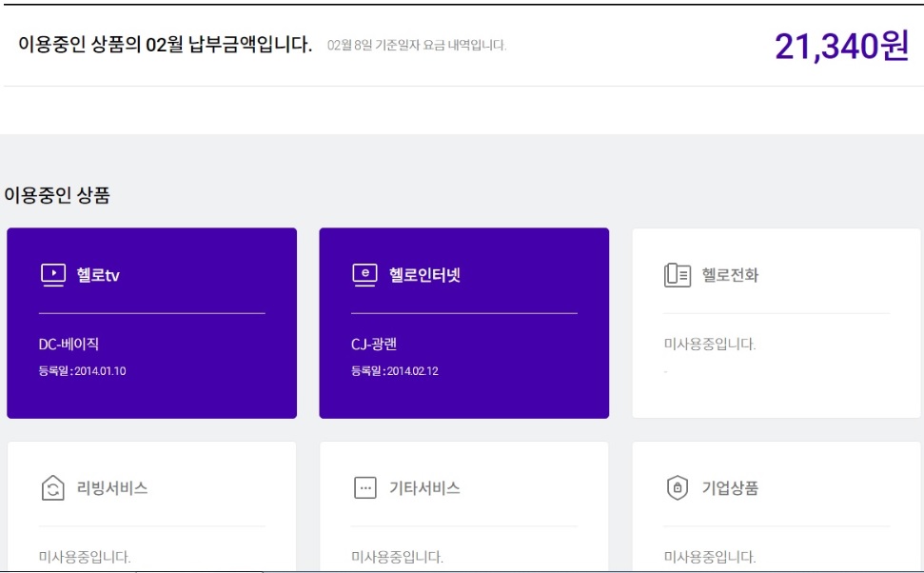Click the 헬로전화 phone icon
The image size is (924, 573).
[677, 275]
